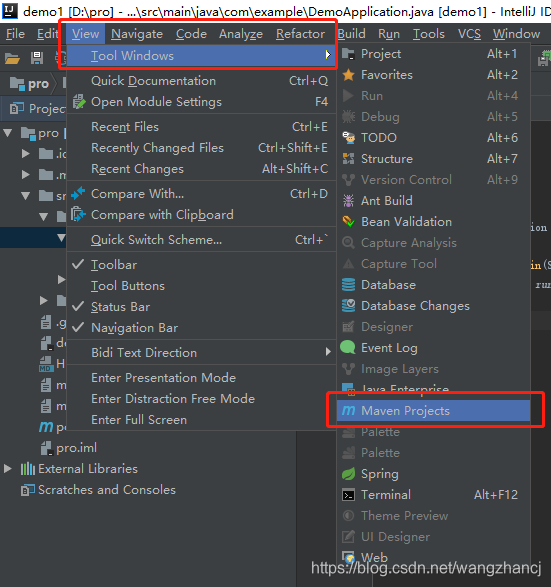Image resolution: width=551 pixels, height=587 pixels.
Task: Click the pro.iml file icon
Action: tap(46, 448)
